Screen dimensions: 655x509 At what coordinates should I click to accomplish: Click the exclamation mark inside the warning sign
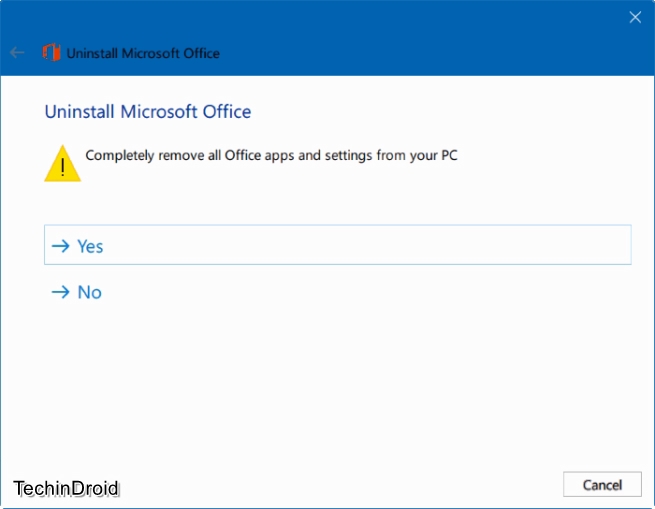coord(62,166)
